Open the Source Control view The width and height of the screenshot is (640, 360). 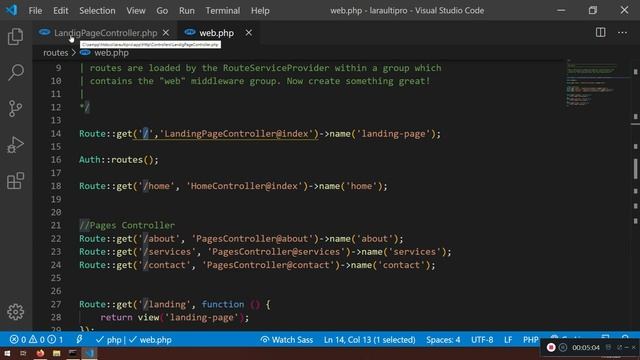pos(16,109)
